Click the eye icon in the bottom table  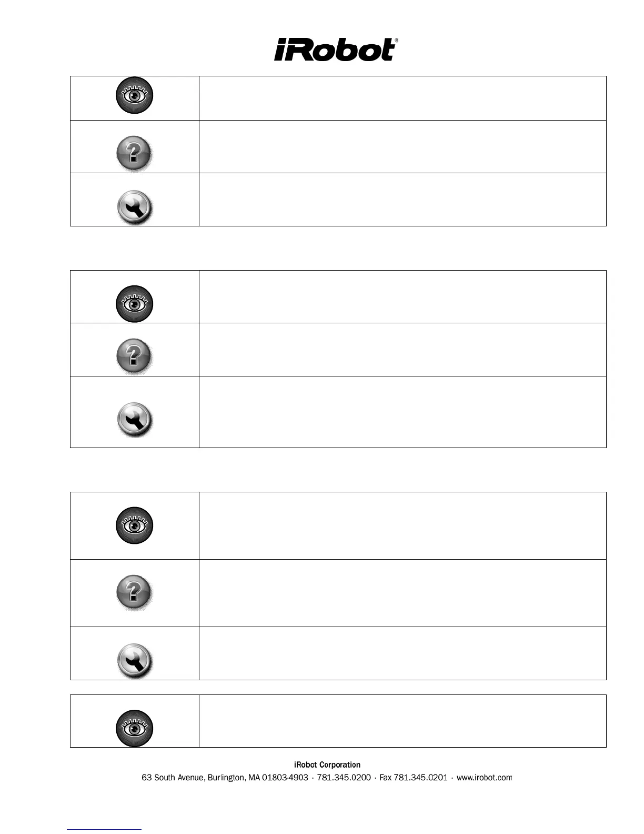(x=134, y=728)
